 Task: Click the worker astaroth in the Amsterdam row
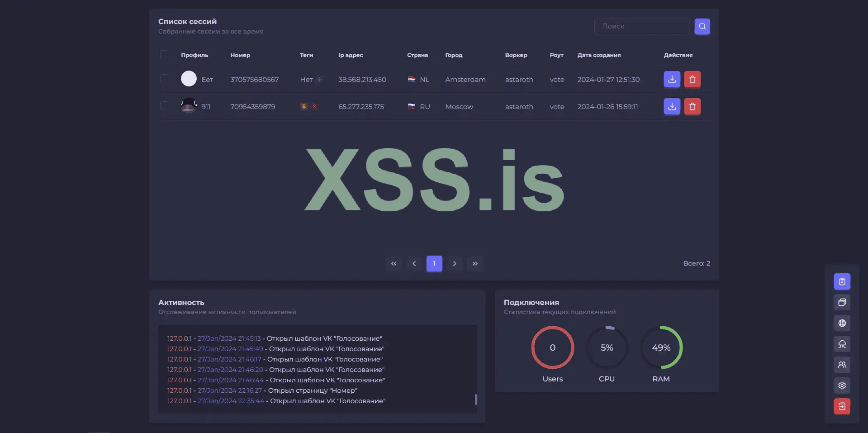(519, 80)
